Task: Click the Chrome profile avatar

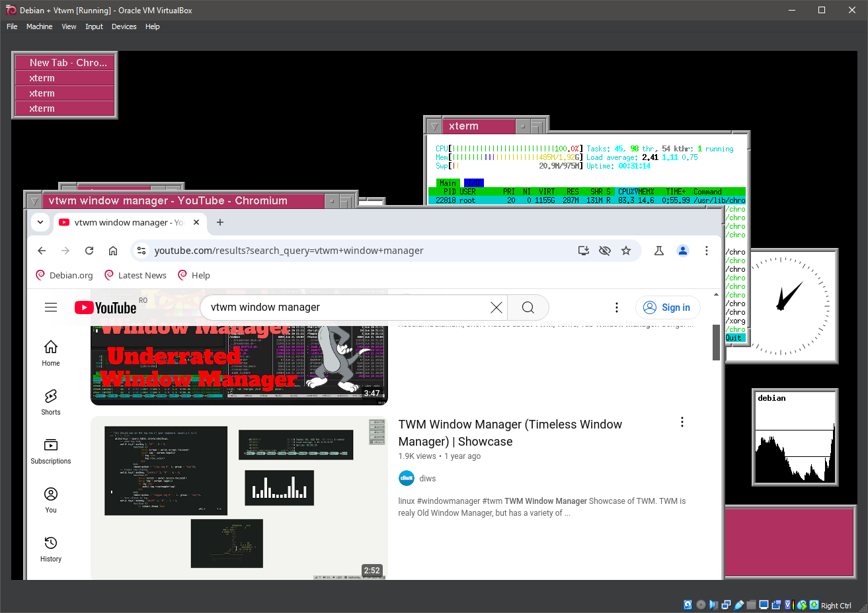Action: pos(683,251)
